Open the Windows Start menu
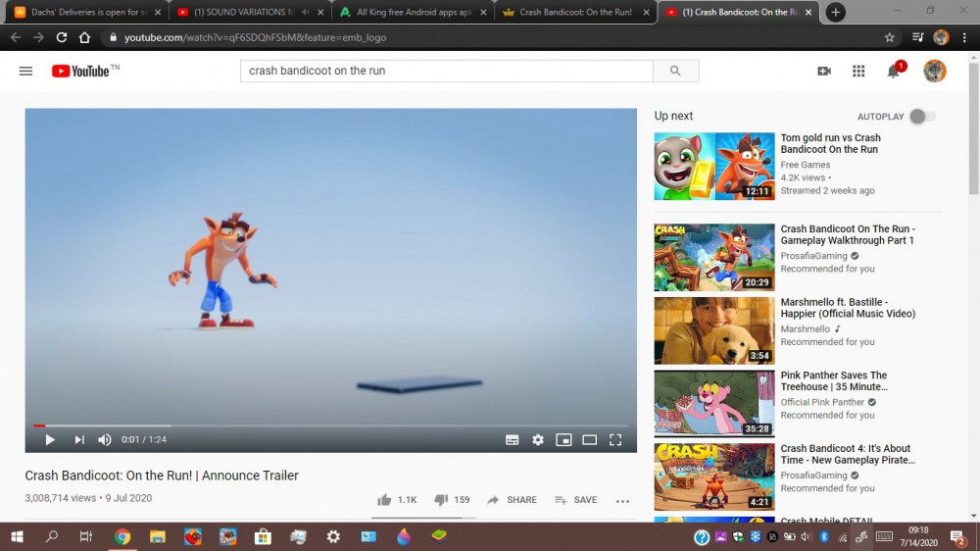Viewport: 980px width, 551px height. tap(17, 536)
